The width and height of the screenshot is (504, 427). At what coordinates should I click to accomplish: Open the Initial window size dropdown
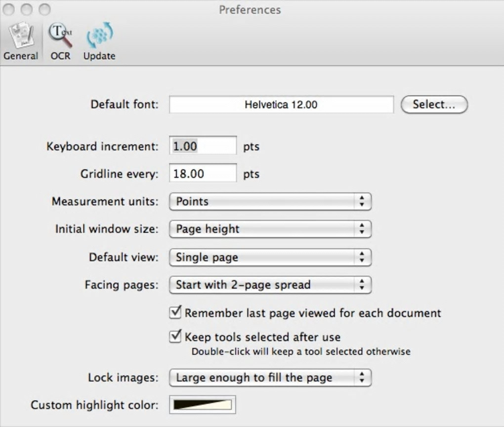tap(270, 229)
